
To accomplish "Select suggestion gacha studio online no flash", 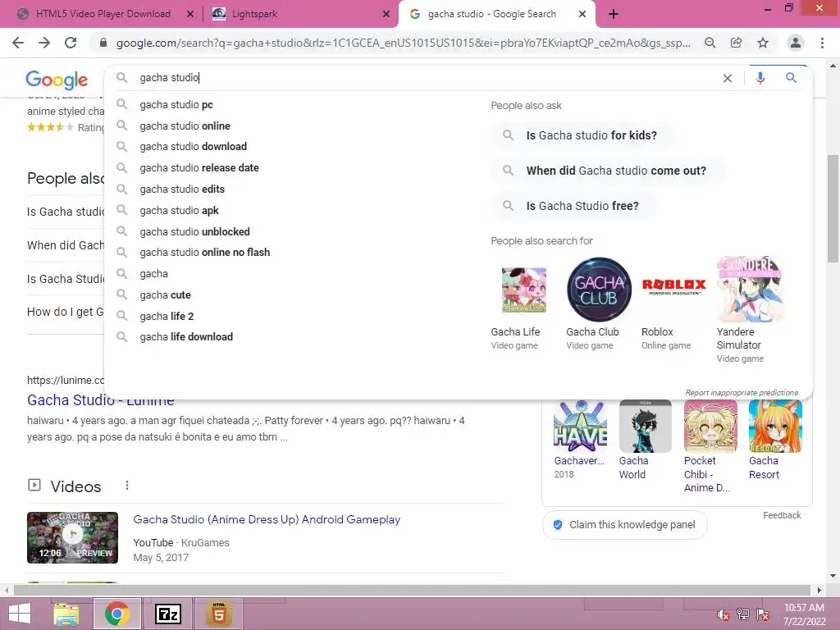I will click(204, 253).
